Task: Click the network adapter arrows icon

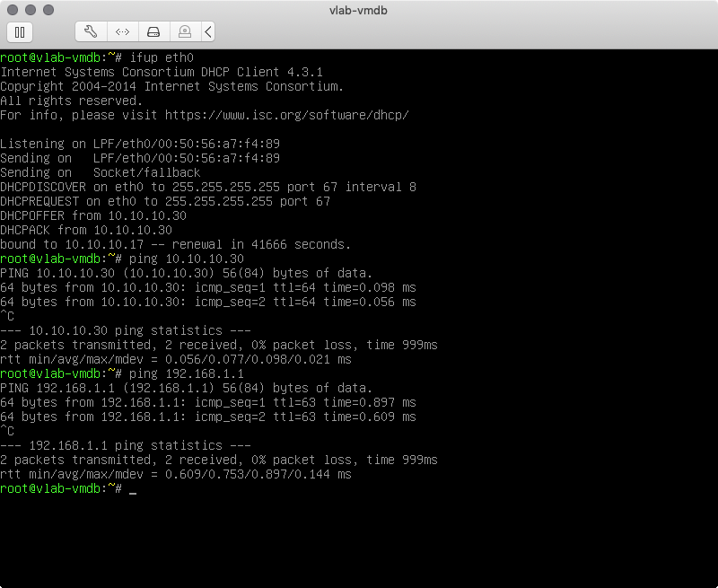Action: click(x=123, y=31)
